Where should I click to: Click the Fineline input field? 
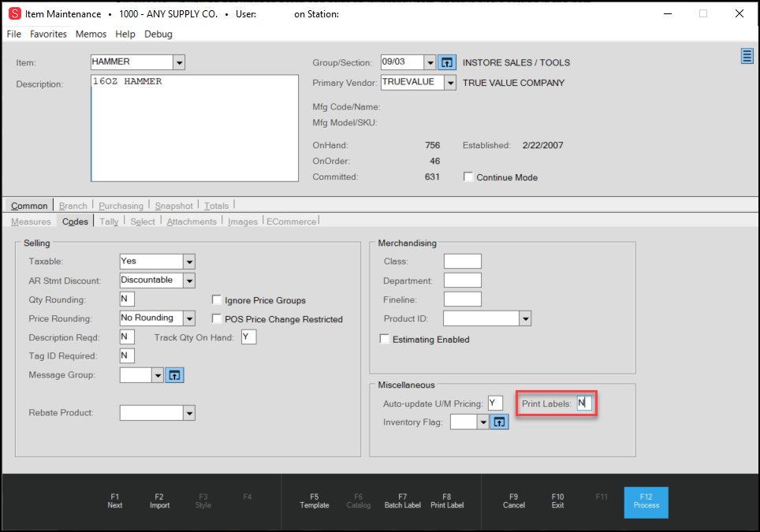pyautogui.click(x=463, y=299)
